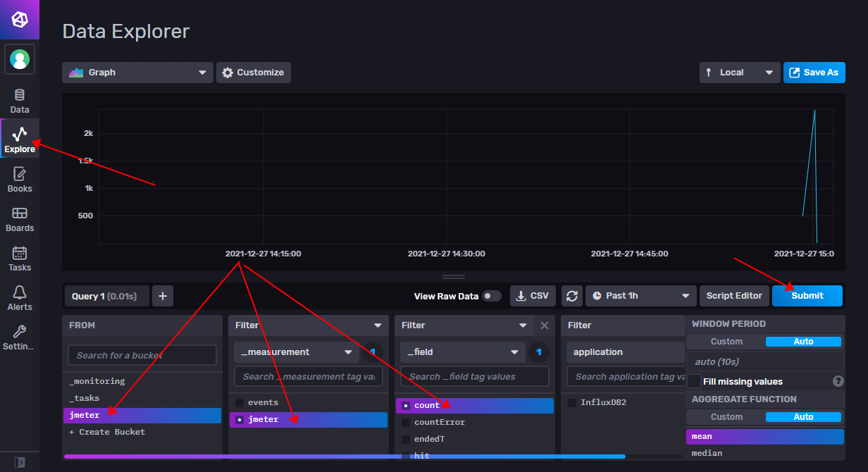Close the _field filter with X
868x472 pixels.
point(544,325)
